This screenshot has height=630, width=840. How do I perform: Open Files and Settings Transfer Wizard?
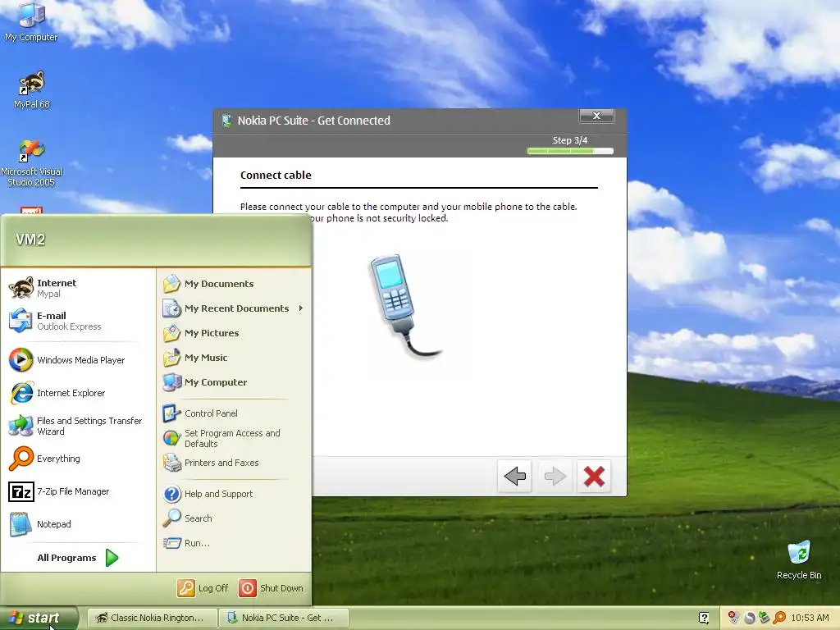(78, 426)
